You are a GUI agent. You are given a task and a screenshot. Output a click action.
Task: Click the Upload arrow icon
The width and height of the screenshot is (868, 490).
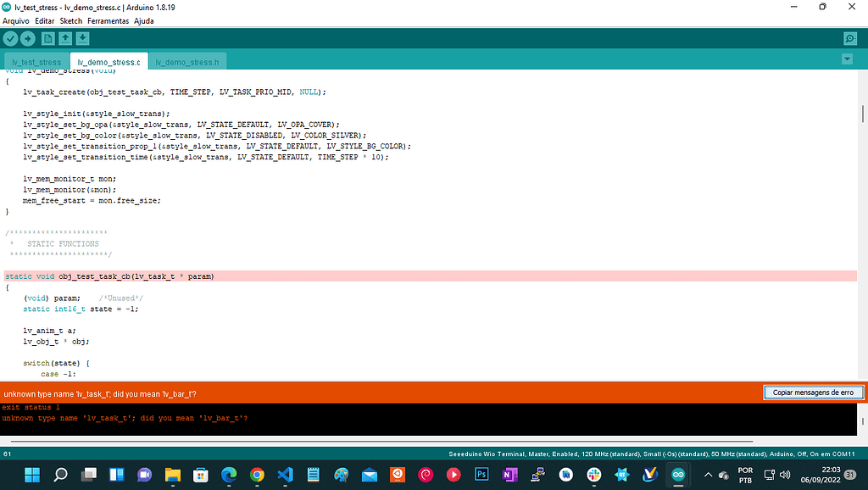(x=27, y=37)
